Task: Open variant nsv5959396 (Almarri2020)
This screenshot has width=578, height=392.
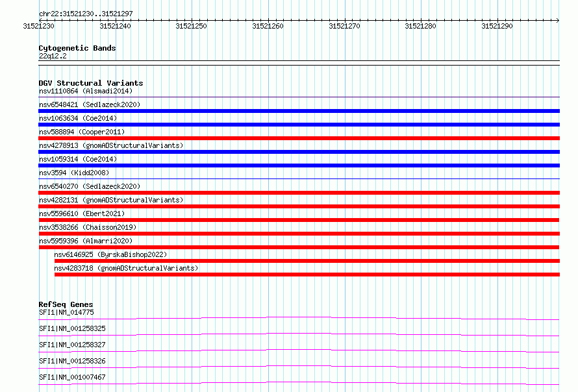Action: (x=86, y=241)
